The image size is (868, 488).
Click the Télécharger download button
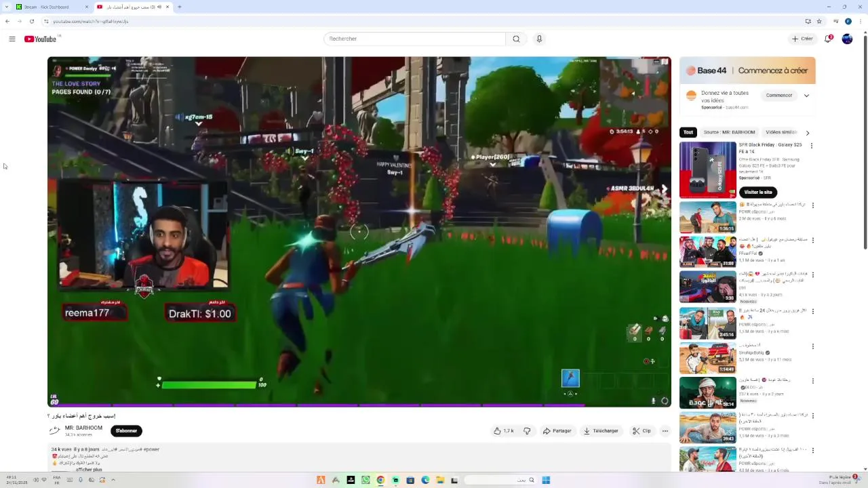pyautogui.click(x=601, y=430)
